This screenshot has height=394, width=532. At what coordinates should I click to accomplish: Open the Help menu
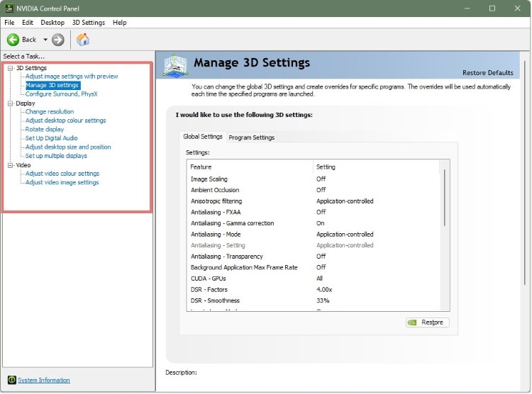coord(119,23)
